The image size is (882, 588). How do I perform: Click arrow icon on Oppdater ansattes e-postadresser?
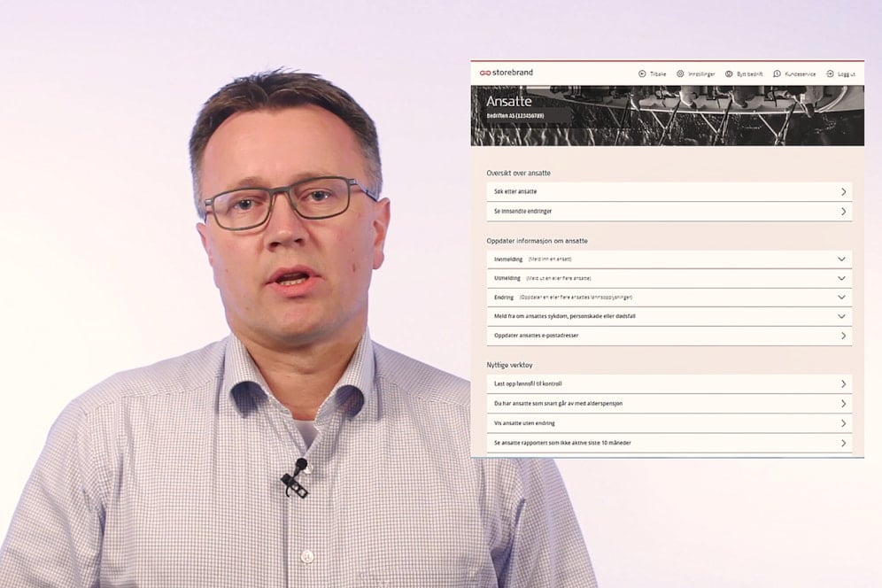tap(843, 337)
